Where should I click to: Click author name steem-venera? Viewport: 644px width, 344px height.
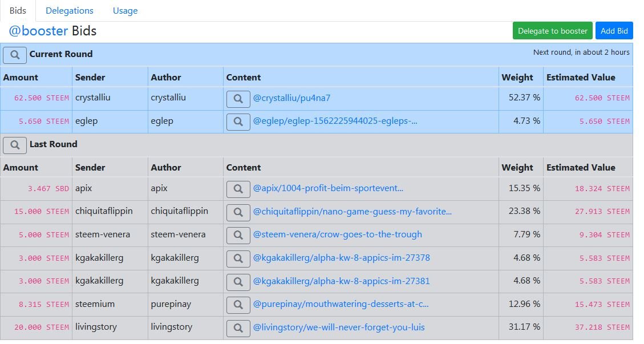coord(178,234)
